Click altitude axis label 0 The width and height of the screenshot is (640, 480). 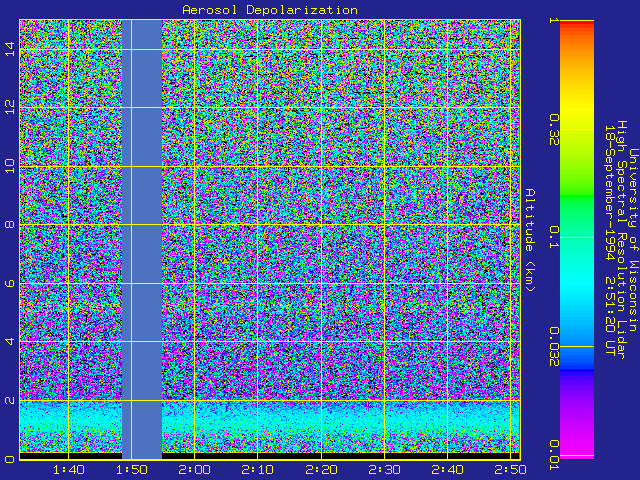[x=10, y=459]
